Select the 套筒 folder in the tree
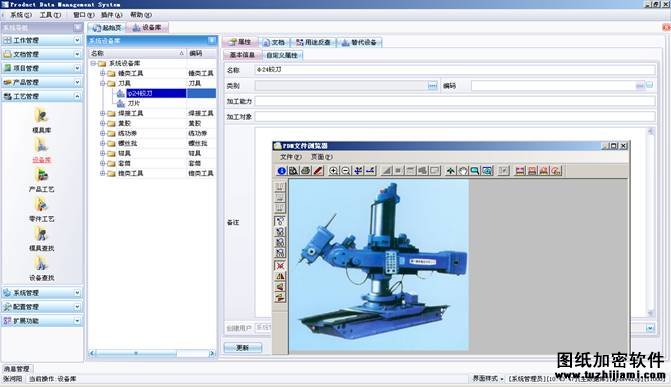 (x=125, y=163)
